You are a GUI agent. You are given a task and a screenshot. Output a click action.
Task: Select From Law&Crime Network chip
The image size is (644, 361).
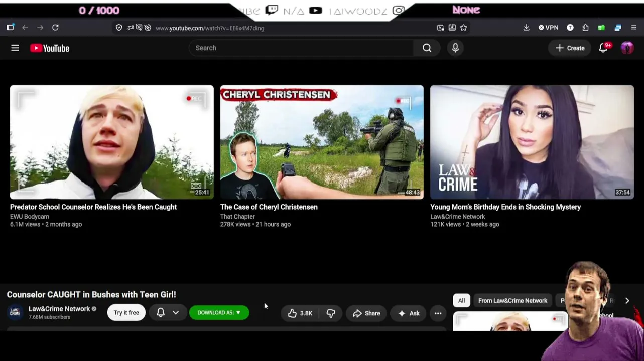point(512,301)
